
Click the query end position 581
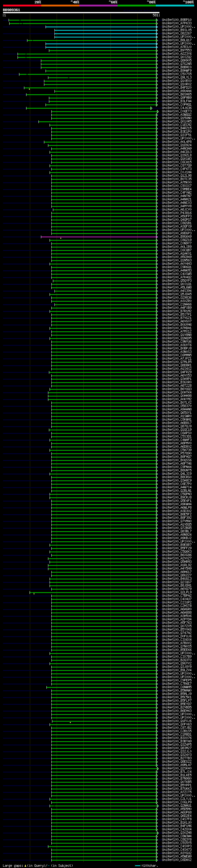155,15
